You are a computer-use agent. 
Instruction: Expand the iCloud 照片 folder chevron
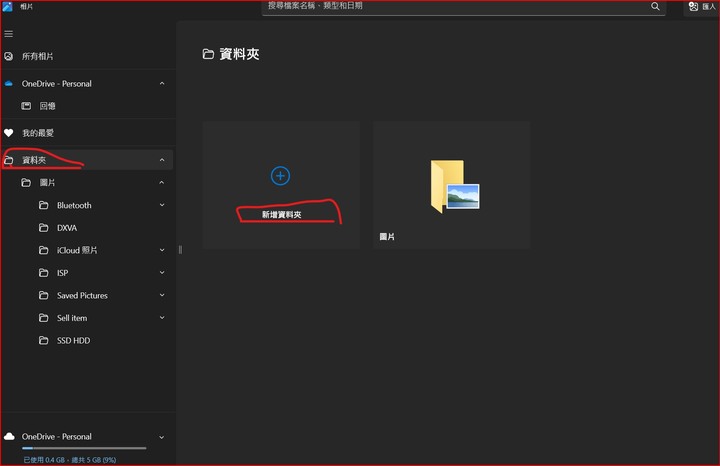[x=162, y=250]
